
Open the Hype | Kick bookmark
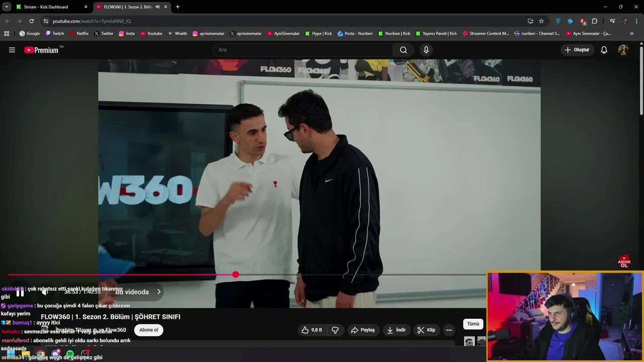318,33
